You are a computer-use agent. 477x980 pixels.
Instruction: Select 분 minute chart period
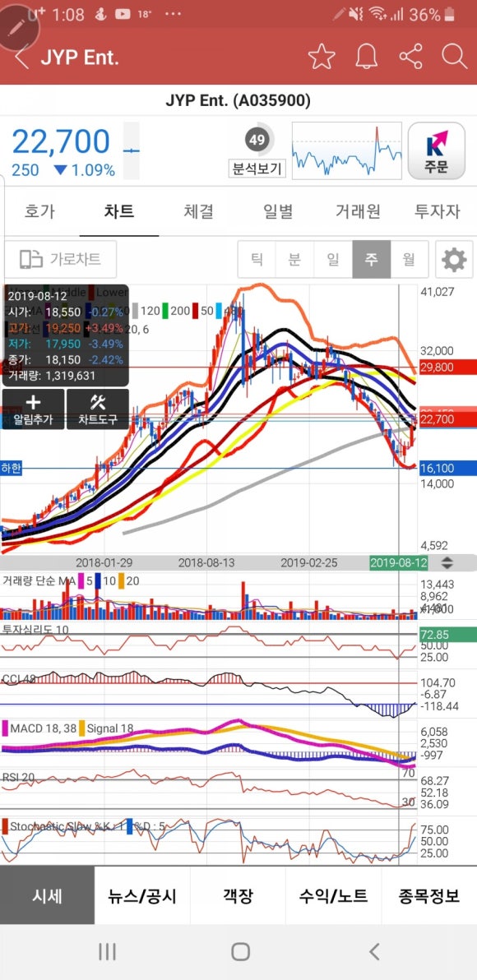(294, 259)
